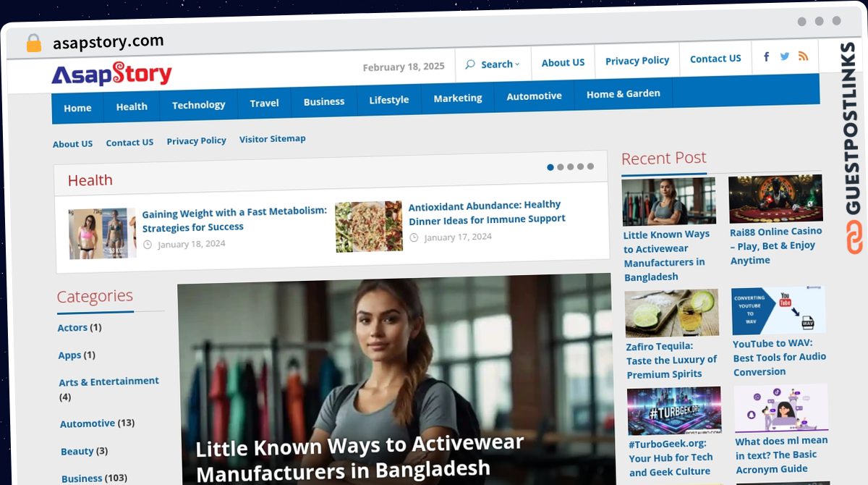This screenshot has height=485, width=868.
Task: Select the first slider pagination dot
Action: pos(550,167)
